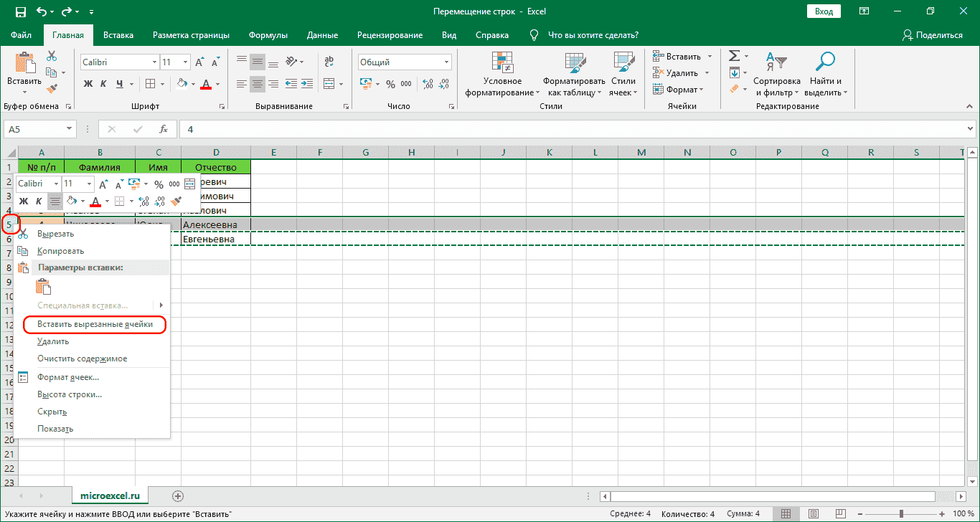The height and width of the screenshot is (522, 980).
Task: Open the Общий number format dropdown
Action: [x=445, y=62]
